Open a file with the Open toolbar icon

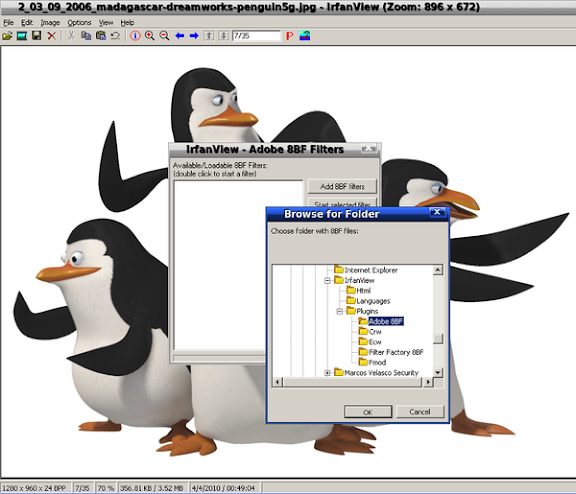[7, 36]
